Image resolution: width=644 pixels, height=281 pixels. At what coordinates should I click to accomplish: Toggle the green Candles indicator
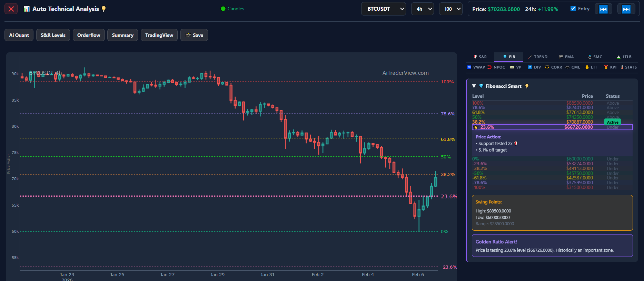tap(232, 9)
